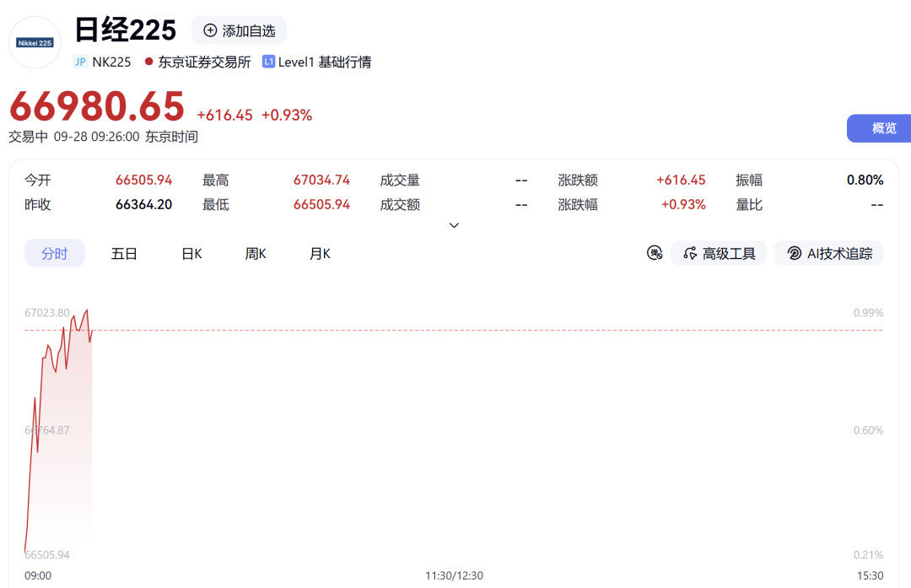Click the 东京证券交易所 exchange label

tap(204, 62)
